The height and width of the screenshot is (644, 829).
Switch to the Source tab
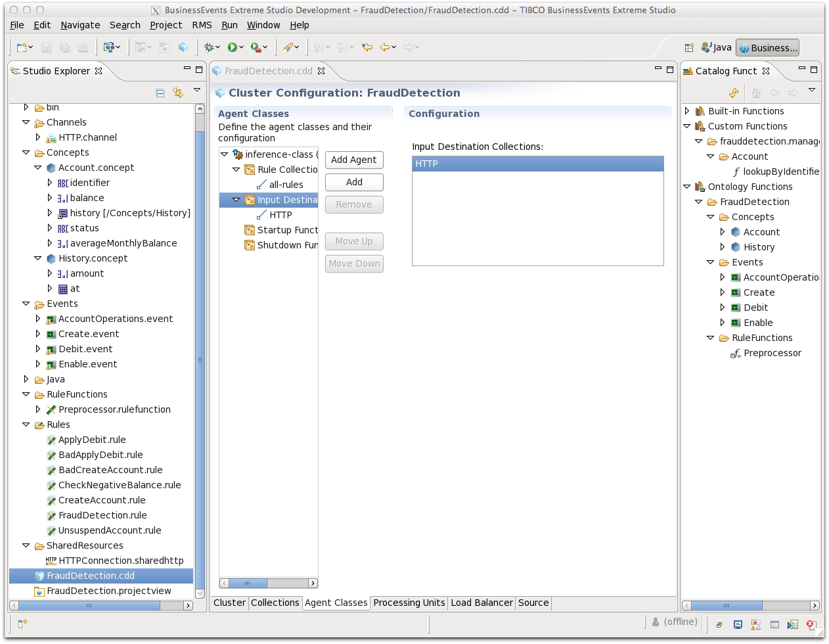tap(533, 603)
